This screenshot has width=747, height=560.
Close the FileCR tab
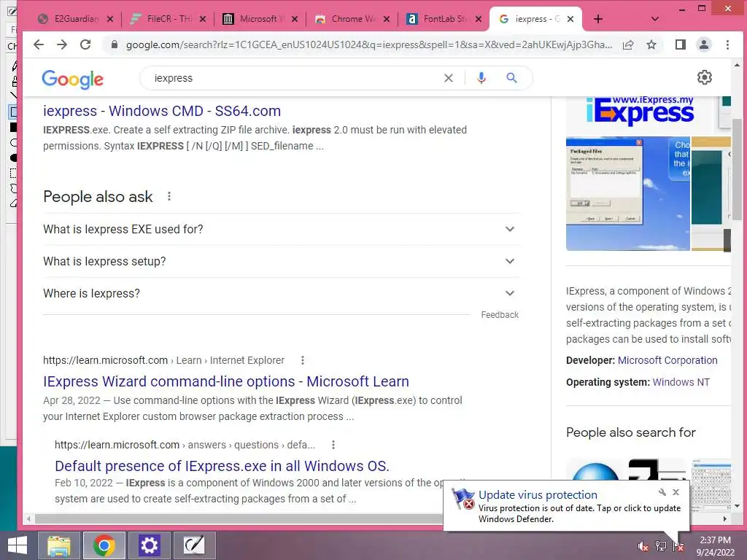[x=203, y=19]
